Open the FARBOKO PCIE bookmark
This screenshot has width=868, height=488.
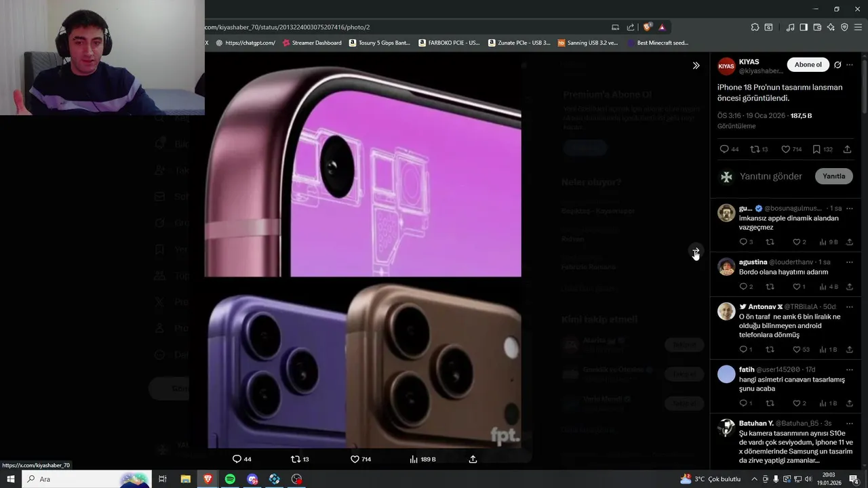click(449, 43)
